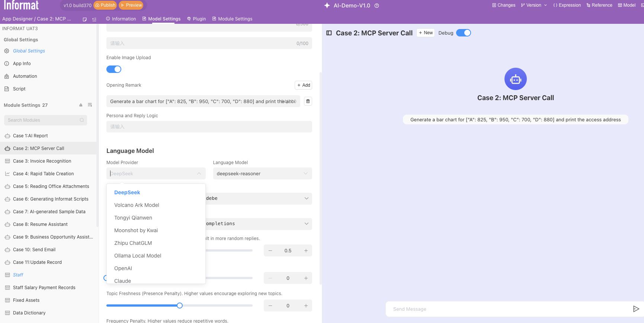Click the send message arrow icon
The width and height of the screenshot is (644, 323).
[636, 309]
